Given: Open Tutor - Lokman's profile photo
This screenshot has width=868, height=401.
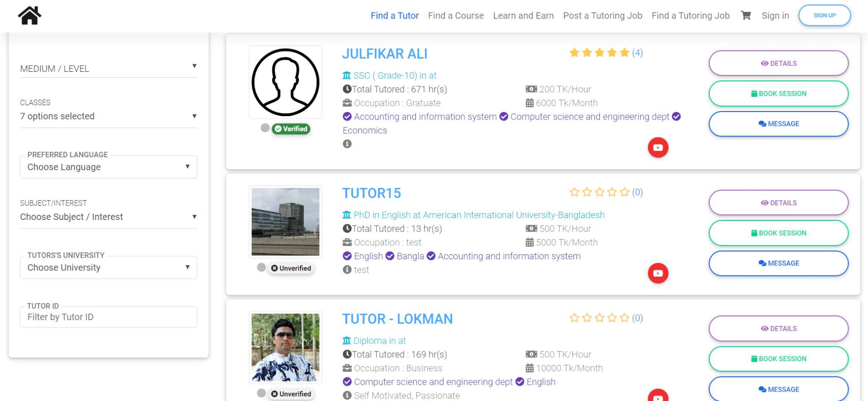Looking at the screenshot, I should pos(285,347).
